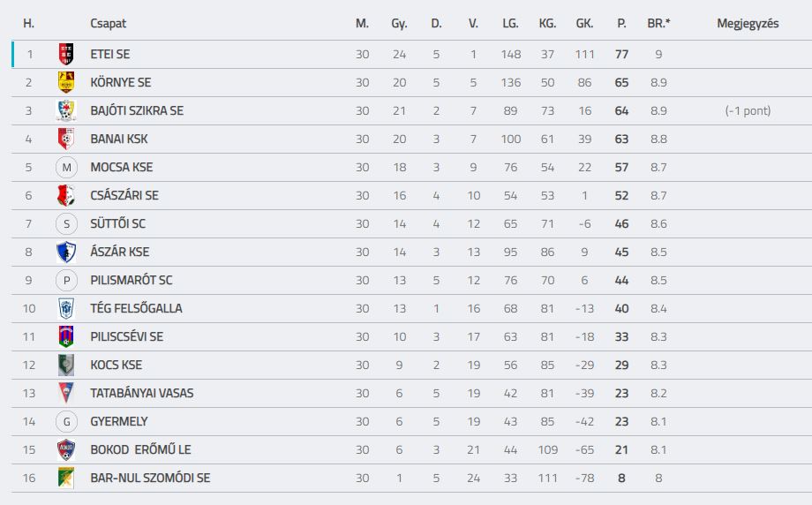Click the MOCSA KSE letter M badge
The width and height of the screenshot is (812, 505).
[x=66, y=167]
